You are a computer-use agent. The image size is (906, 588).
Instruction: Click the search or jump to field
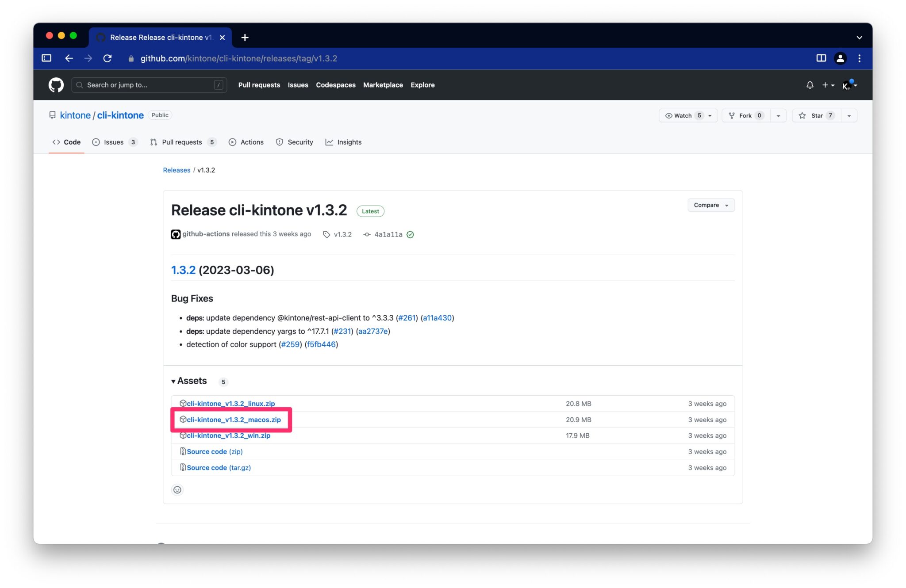pyautogui.click(x=149, y=85)
